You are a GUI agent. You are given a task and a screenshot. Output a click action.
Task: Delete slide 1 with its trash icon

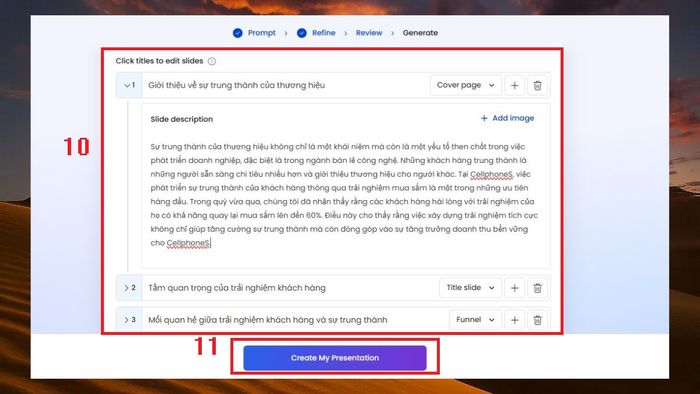[x=538, y=85]
